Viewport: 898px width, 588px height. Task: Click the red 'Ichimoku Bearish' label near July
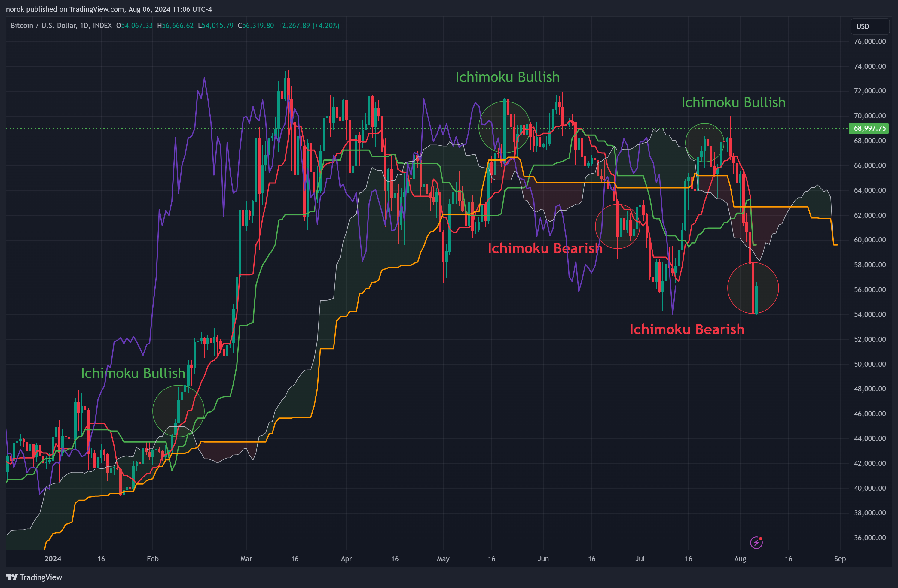[x=687, y=329]
